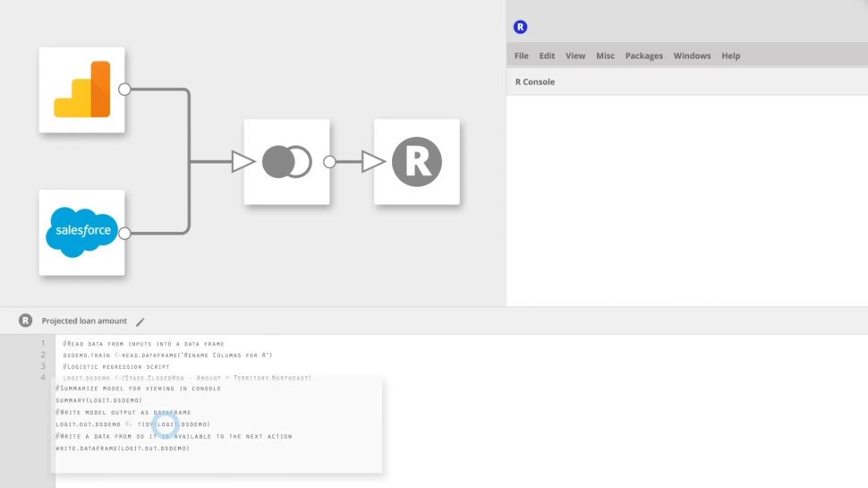
Task: Open the File menu in R window
Action: click(x=522, y=56)
